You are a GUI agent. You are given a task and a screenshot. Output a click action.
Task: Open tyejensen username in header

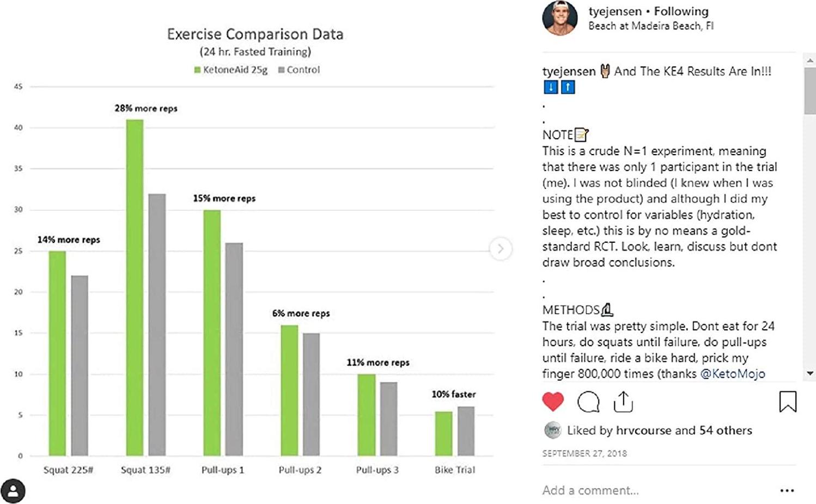click(x=615, y=11)
